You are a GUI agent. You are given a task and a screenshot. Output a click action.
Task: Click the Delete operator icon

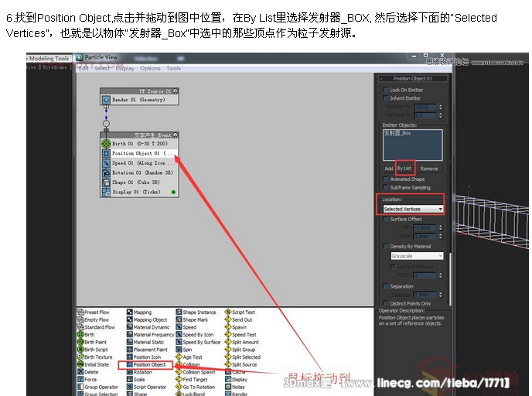80,371
